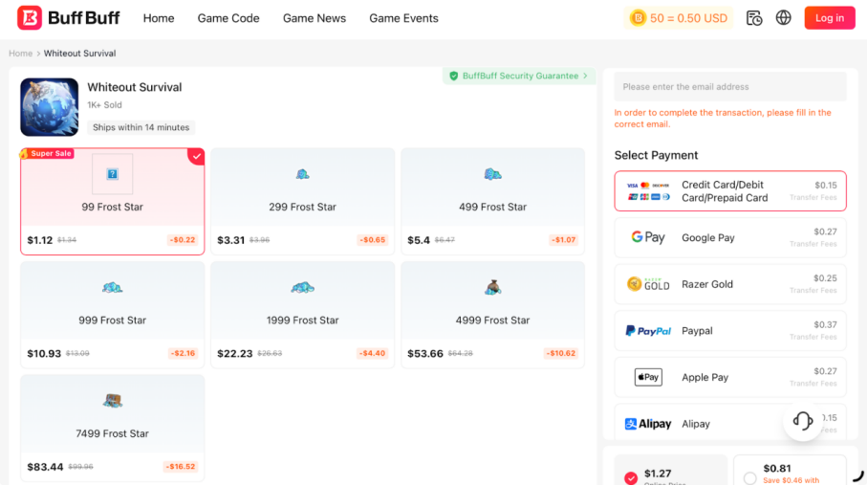The width and height of the screenshot is (868, 486).
Task: Pick the Razer Gold payment icon
Action: click(648, 284)
